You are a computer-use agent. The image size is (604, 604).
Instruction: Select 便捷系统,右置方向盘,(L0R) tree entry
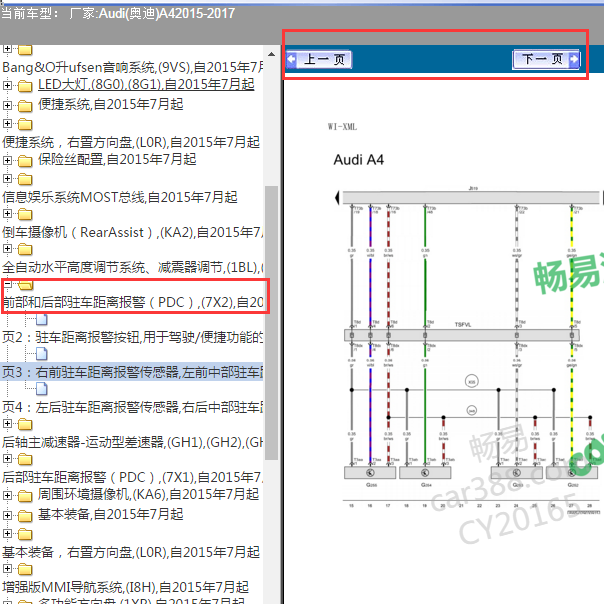click(131, 142)
